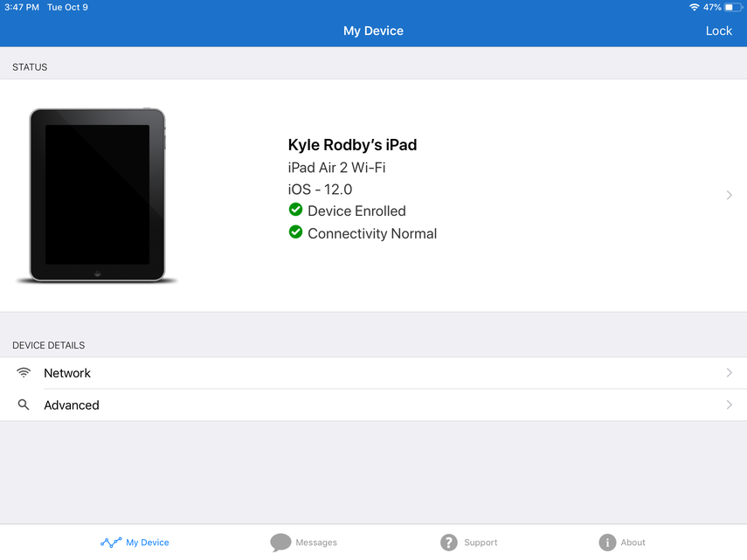
Task: Tap the Device Enrolled green checkmark
Action: pyautogui.click(x=295, y=210)
